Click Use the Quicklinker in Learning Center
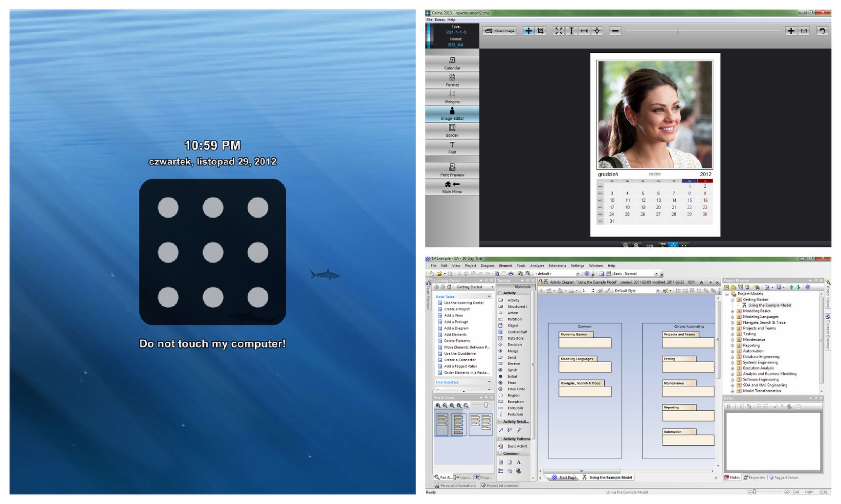 tap(460, 354)
